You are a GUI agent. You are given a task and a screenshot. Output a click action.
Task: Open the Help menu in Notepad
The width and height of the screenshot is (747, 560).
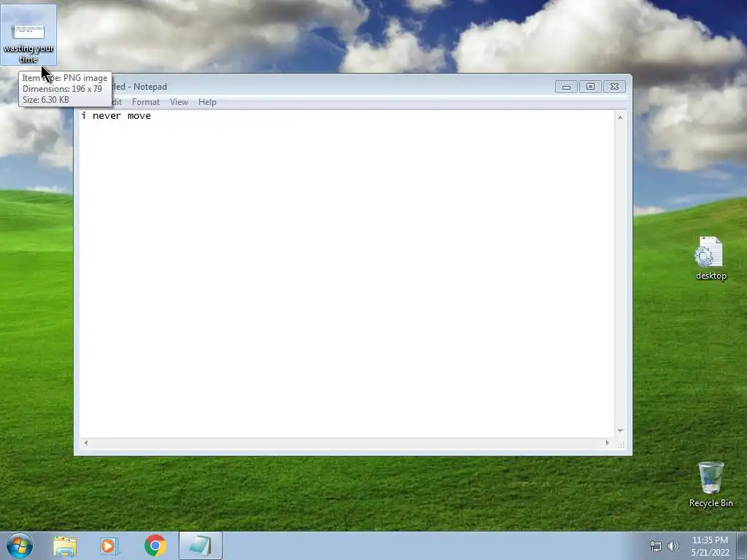(207, 102)
